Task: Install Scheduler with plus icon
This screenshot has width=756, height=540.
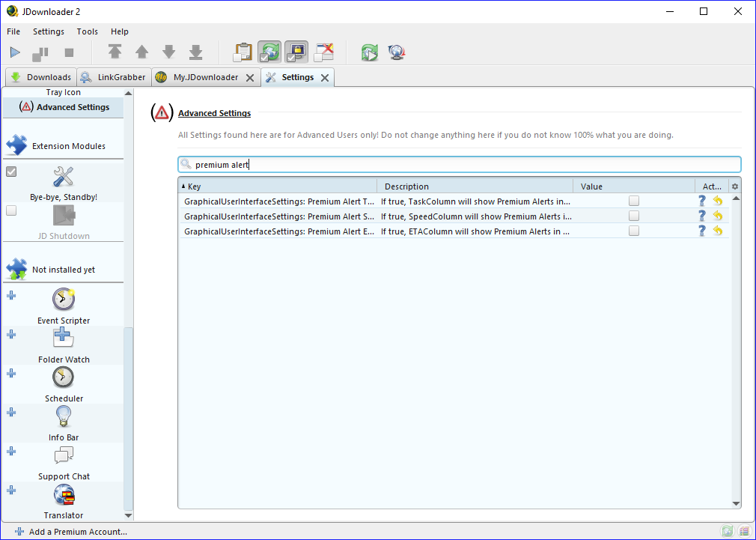Action: 11,374
